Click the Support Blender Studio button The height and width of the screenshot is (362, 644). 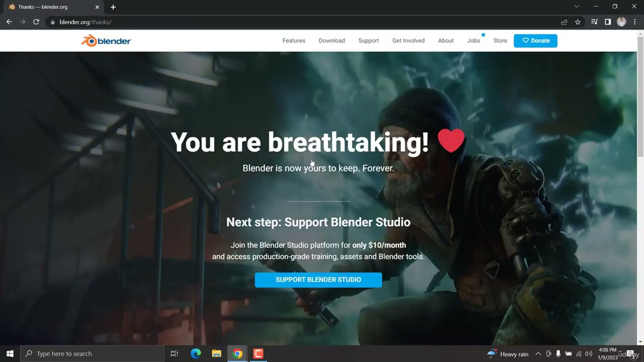[318, 279]
